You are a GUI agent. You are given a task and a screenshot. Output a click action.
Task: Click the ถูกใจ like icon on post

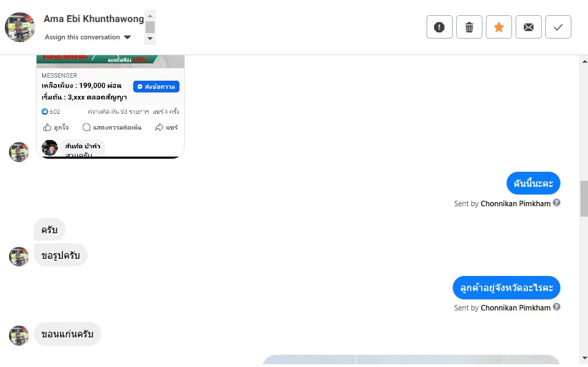(47, 128)
